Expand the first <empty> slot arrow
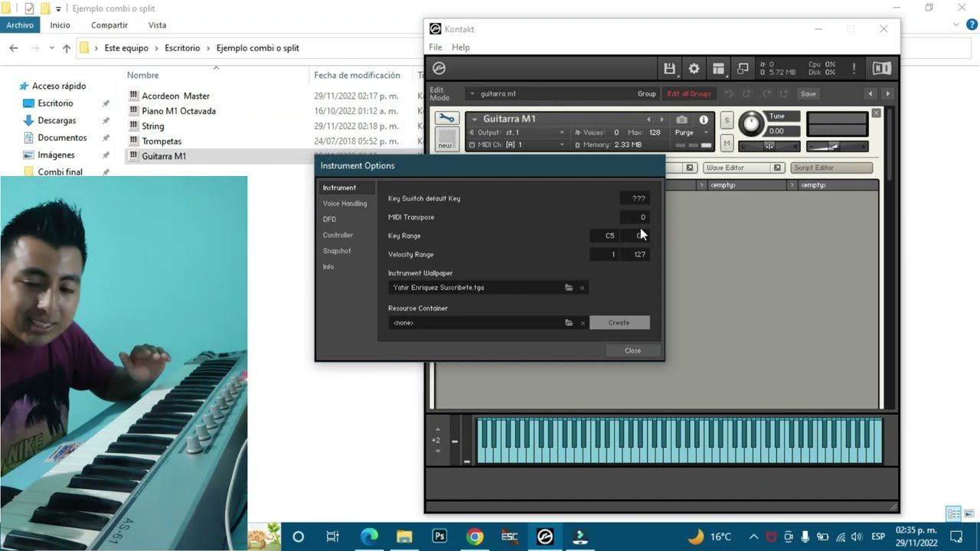Viewport: 980px width, 551px height. [701, 185]
